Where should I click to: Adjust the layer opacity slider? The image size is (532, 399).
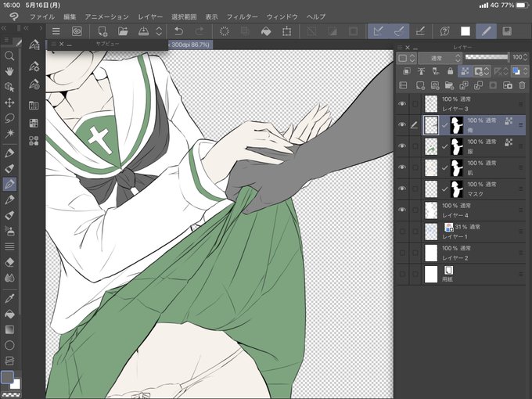coord(487,57)
